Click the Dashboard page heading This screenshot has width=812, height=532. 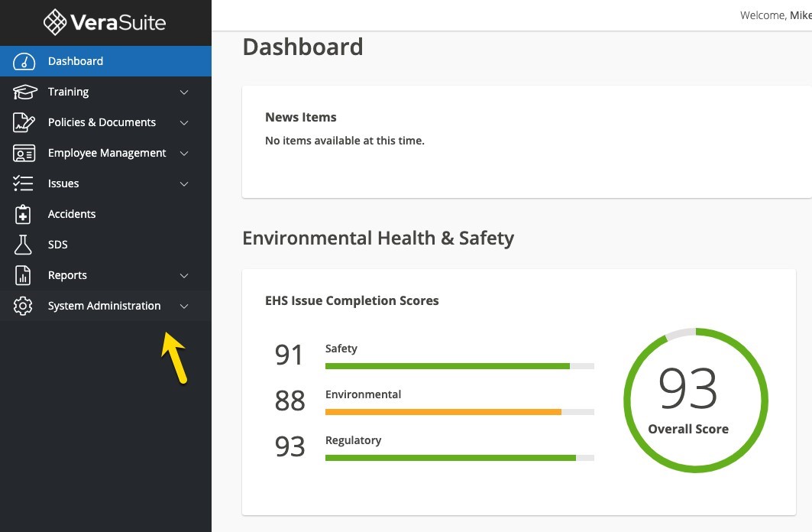(303, 47)
